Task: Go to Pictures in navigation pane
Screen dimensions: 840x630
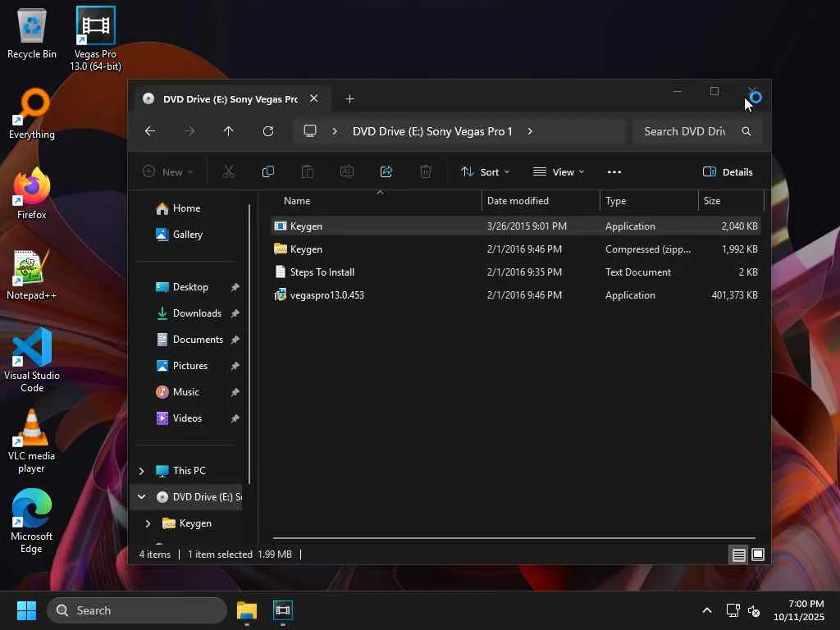Action: point(189,366)
